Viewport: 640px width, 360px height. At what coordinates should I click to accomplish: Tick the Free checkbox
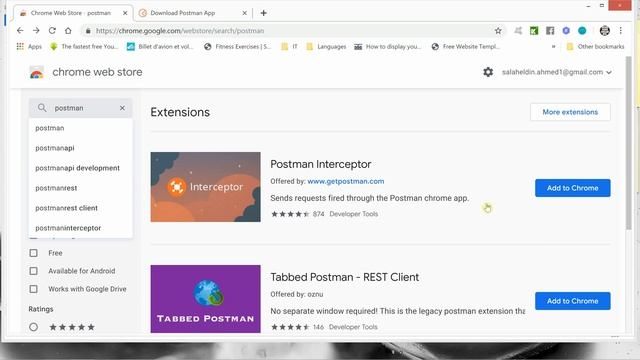[33, 253]
